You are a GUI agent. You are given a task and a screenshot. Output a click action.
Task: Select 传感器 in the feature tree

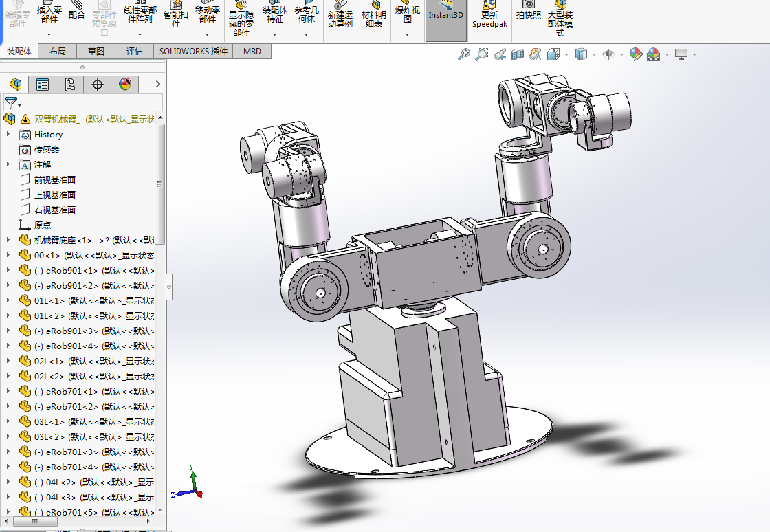pyautogui.click(x=47, y=149)
